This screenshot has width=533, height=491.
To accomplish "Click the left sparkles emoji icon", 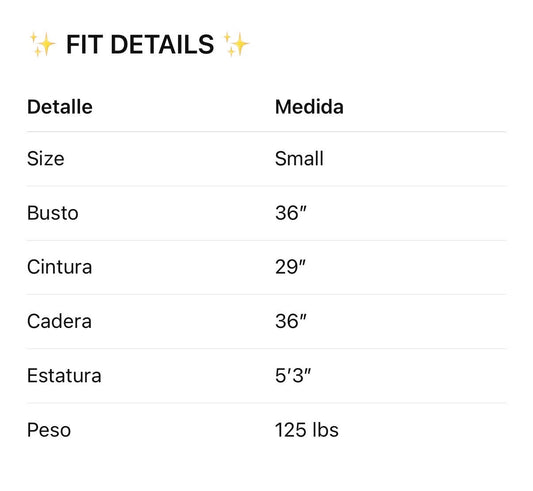I will [x=42, y=44].
